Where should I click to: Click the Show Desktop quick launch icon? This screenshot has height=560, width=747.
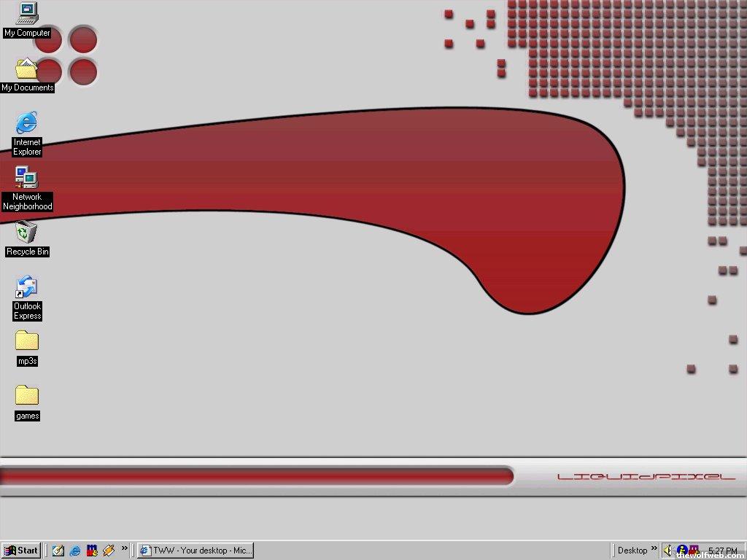point(58,551)
